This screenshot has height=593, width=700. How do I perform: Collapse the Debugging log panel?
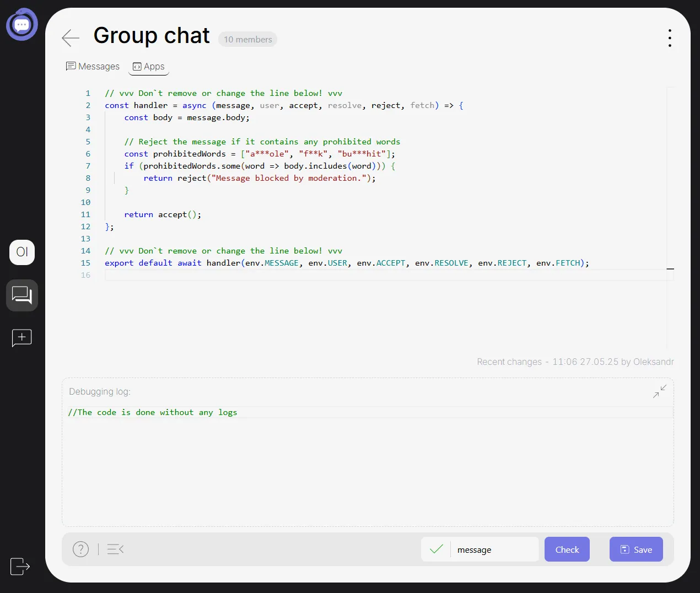[x=659, y=391]
